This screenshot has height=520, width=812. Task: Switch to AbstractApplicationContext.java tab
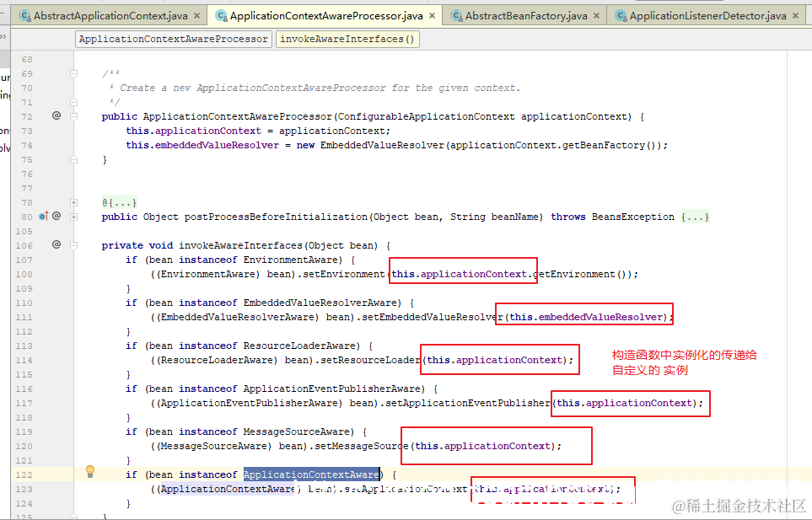[x=110, y=16]
